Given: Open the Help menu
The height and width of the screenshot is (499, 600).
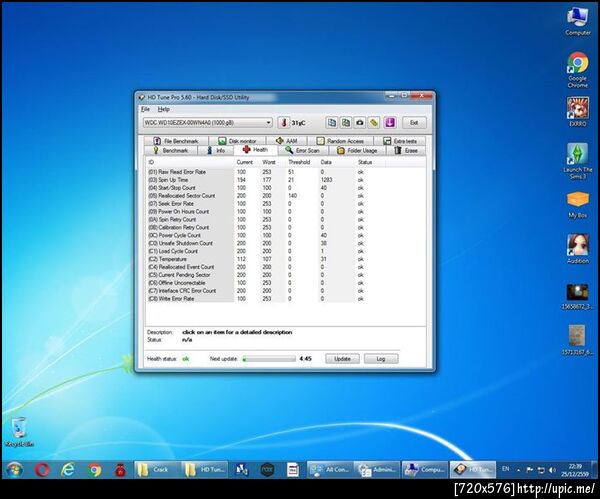Looking at the screenshot, I should click(163, 109).
